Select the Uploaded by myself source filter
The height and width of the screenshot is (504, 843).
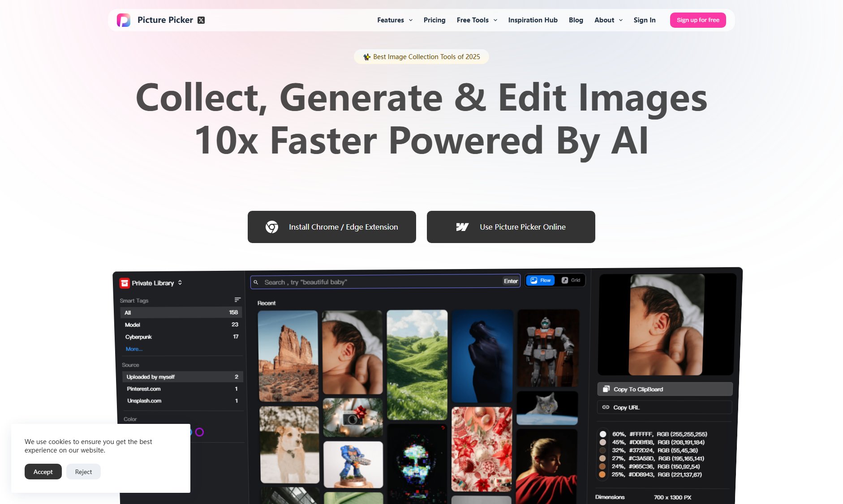[151, 376]
